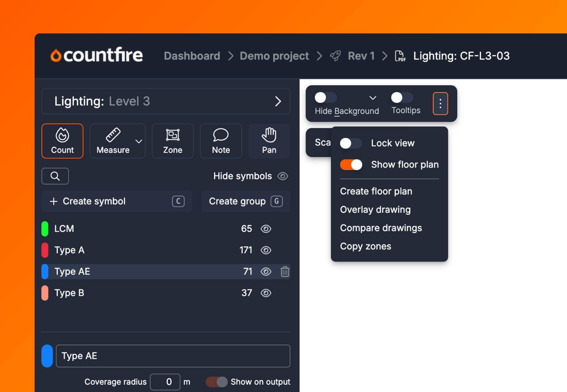Select Compare drawings menu entry

[x=381, y=228]
